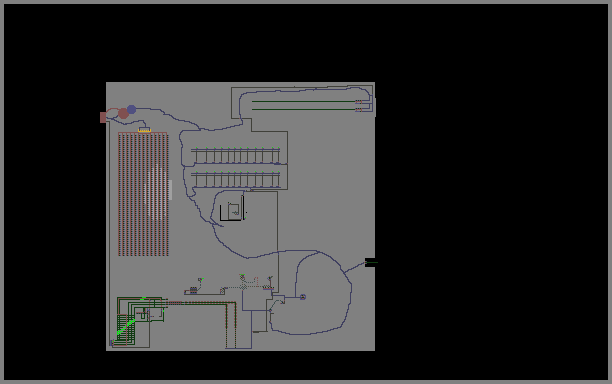Click the small circled node inside blue loop

point(303,297)
